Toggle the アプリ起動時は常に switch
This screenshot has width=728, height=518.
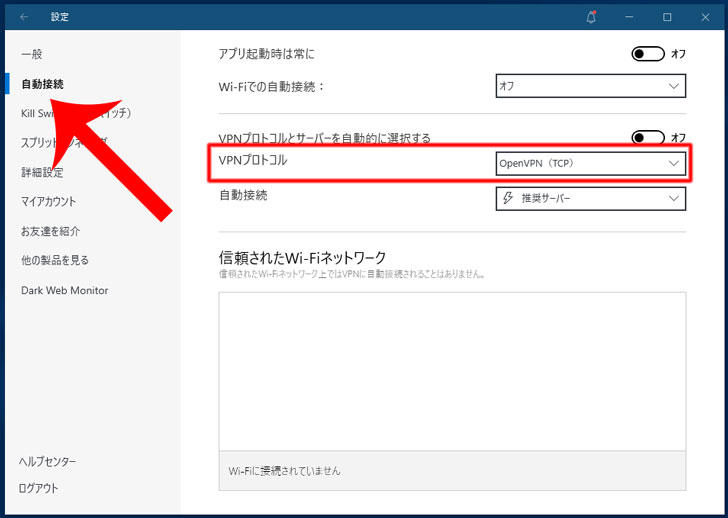point(647,54)
